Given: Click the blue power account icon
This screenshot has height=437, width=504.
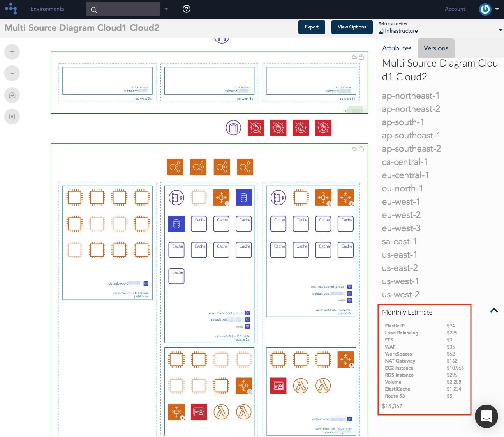Looking at the screenshot, I should (485, 9).
